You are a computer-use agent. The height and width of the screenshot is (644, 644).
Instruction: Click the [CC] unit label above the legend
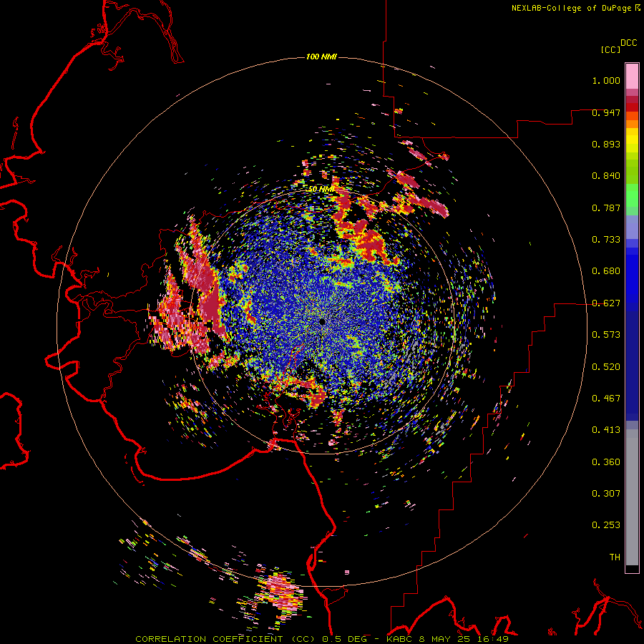610,49
